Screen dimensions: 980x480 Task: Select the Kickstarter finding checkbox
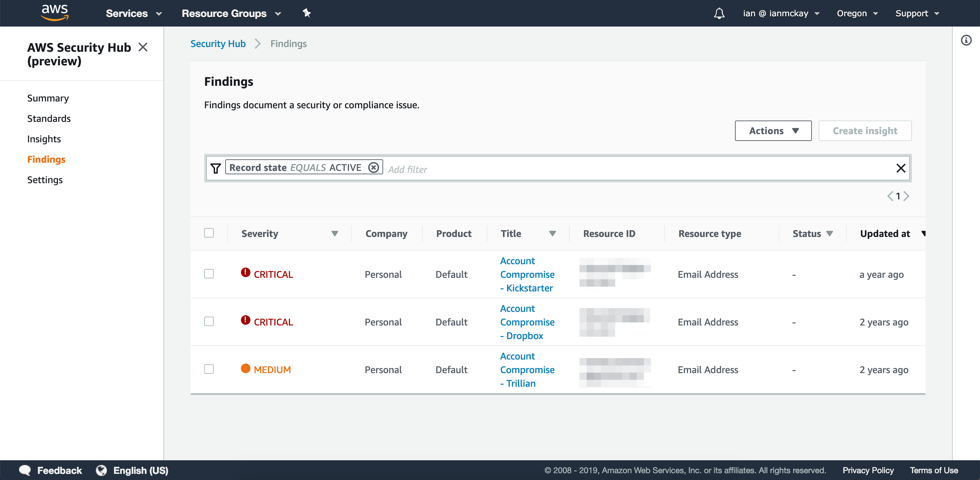tap(209, 274)
